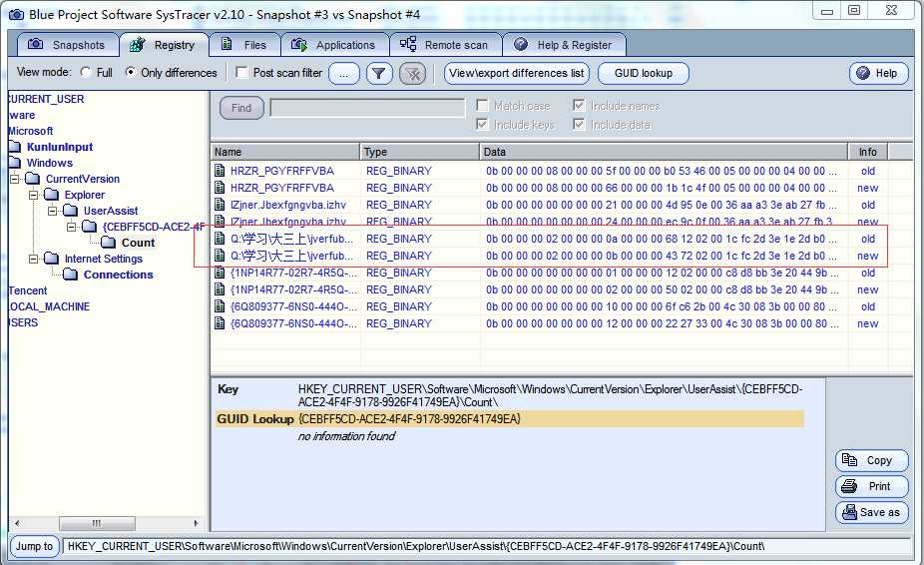
Task: Click icon of new HRZR_PGYFRFFVBA row
Action: coord(220,188)
